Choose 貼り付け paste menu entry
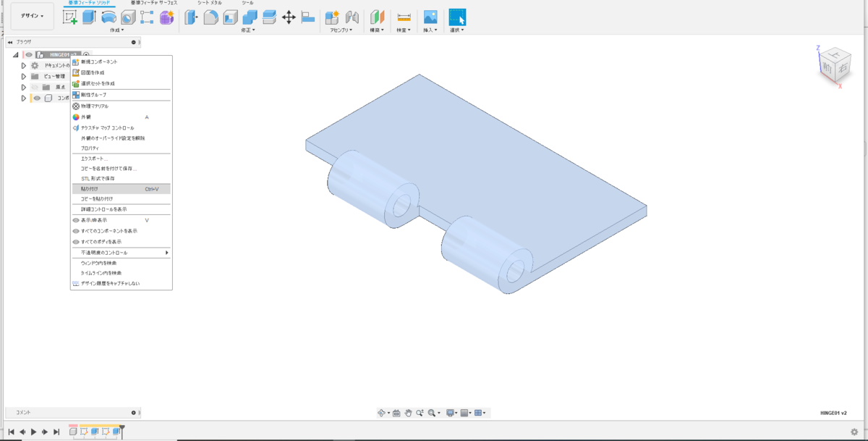868x441 pixels. click(122, 189)
